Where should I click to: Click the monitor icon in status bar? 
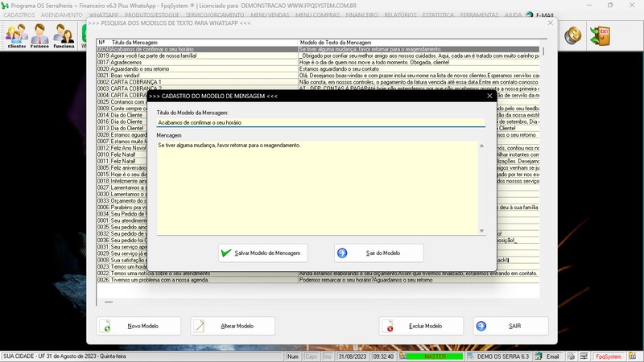pyautogui.click(x=584, y=356)
